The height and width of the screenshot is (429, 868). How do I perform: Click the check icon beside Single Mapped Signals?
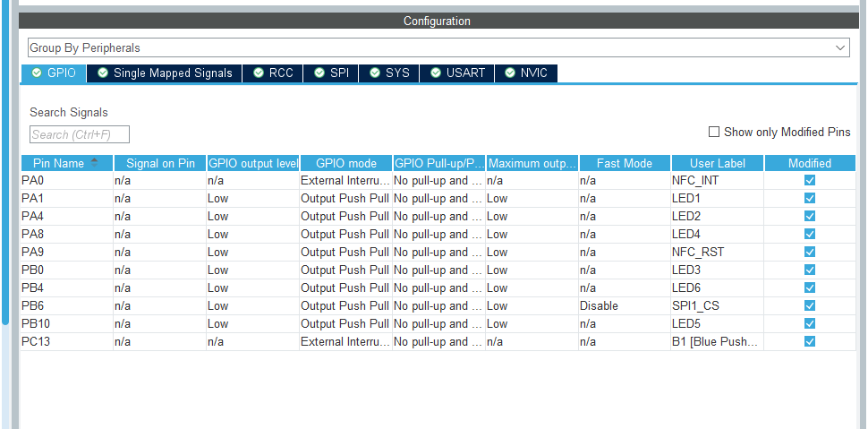tap(102, 73)
